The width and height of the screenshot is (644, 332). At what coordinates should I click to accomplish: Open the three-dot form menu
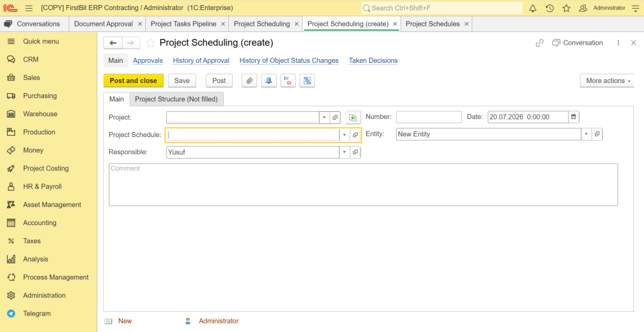coord(619,43)
